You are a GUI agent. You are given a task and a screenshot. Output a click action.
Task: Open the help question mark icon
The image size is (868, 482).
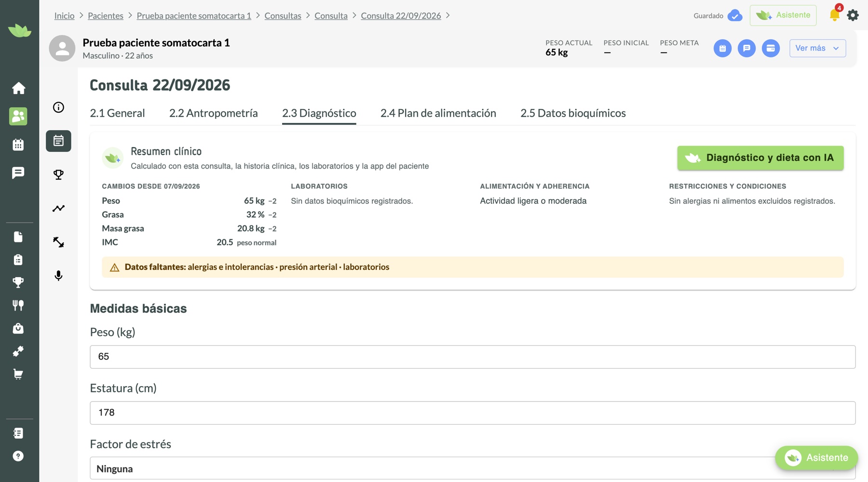[18, 456]
